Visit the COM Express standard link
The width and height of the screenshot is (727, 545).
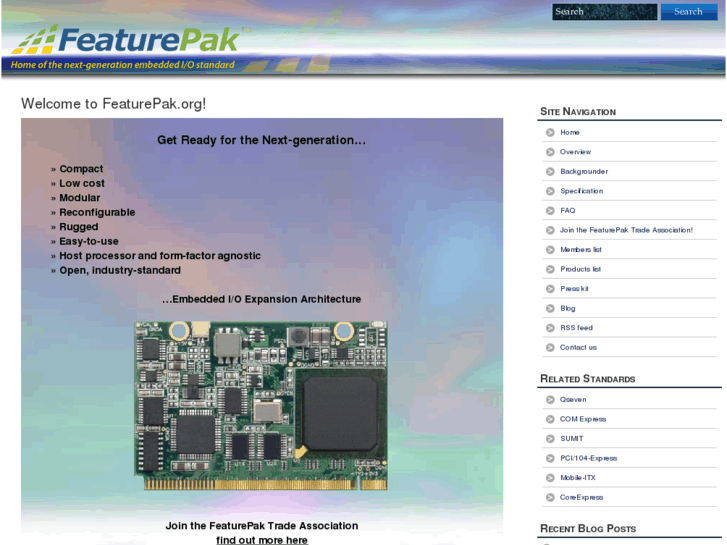583,418
